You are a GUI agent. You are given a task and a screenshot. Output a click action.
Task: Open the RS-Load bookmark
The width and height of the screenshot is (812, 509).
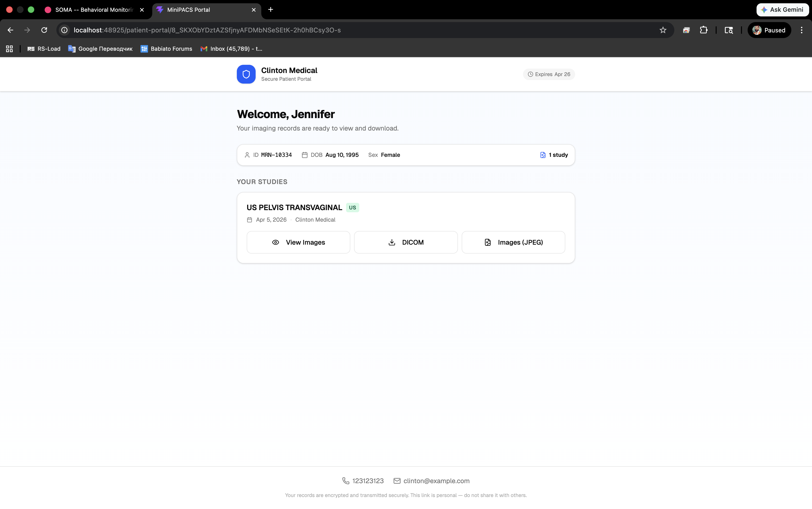pyautogui.click(x=44, y=49)
